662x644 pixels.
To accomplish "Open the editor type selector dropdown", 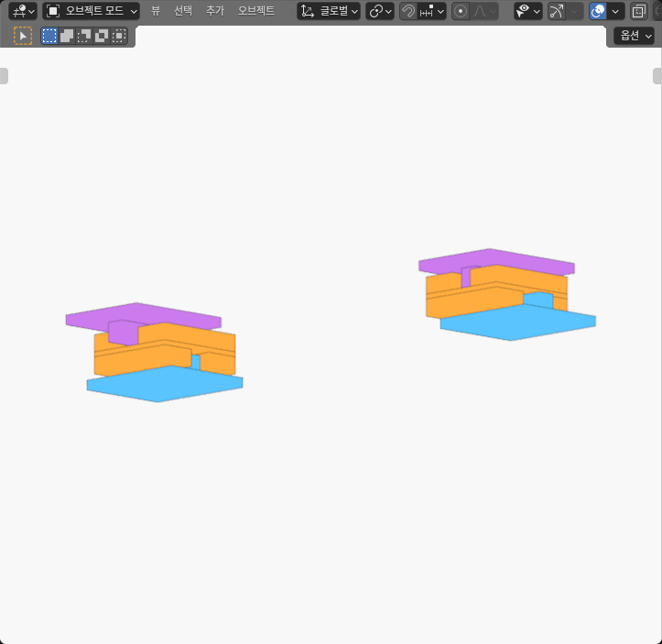I will [23, 11].
